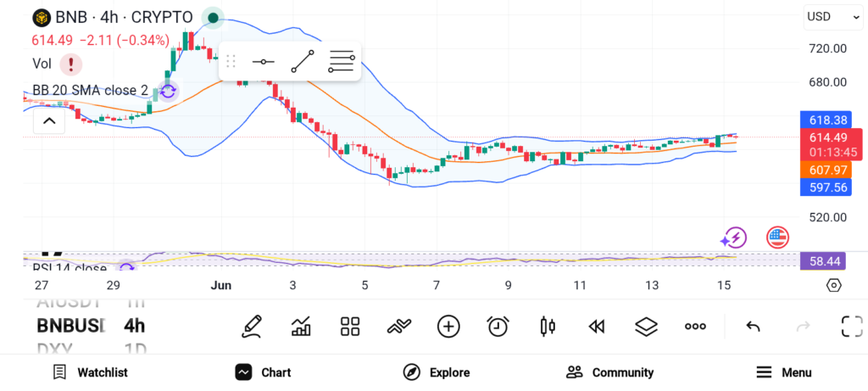Open the USD currency dropdown

(833, 17)
